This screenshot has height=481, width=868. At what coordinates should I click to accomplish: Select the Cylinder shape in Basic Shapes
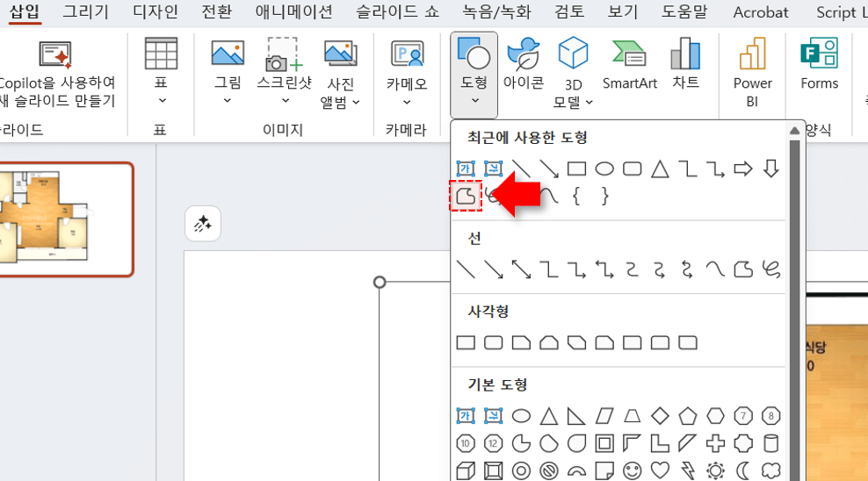point(770,443)
